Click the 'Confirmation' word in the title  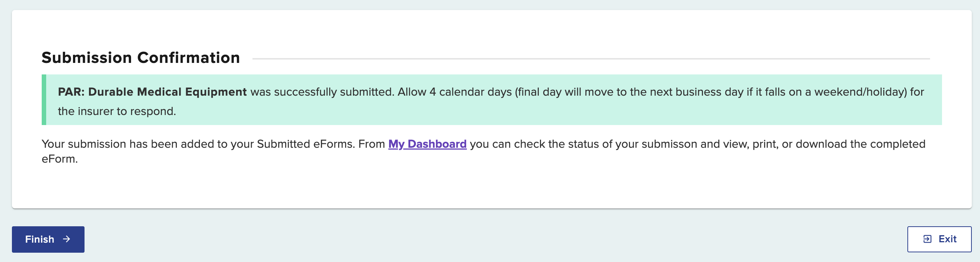pos(188,58)
